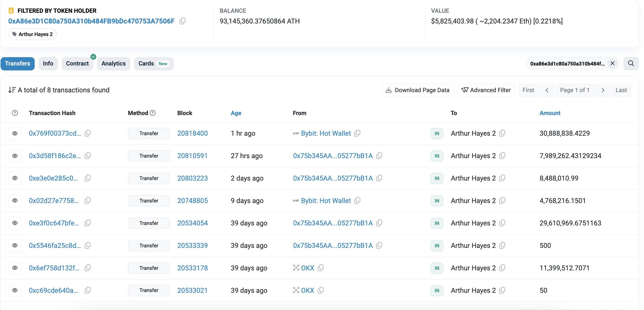Copy Bybit: Hot Wallet address in 1 hr ago row
Image resolution: width=644 pixels, height=310 pixels.
pyautogui.click(x=357, y=133)
